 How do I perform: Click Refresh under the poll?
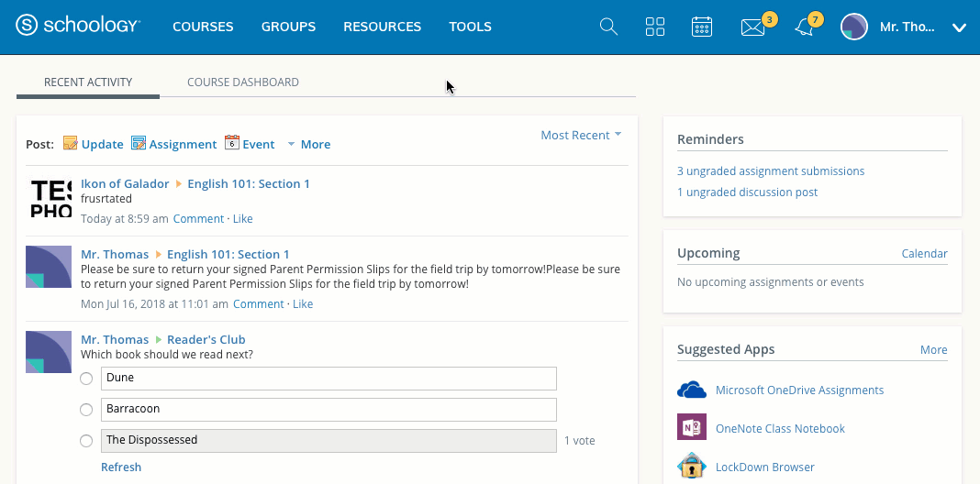(x=121, y=467)
